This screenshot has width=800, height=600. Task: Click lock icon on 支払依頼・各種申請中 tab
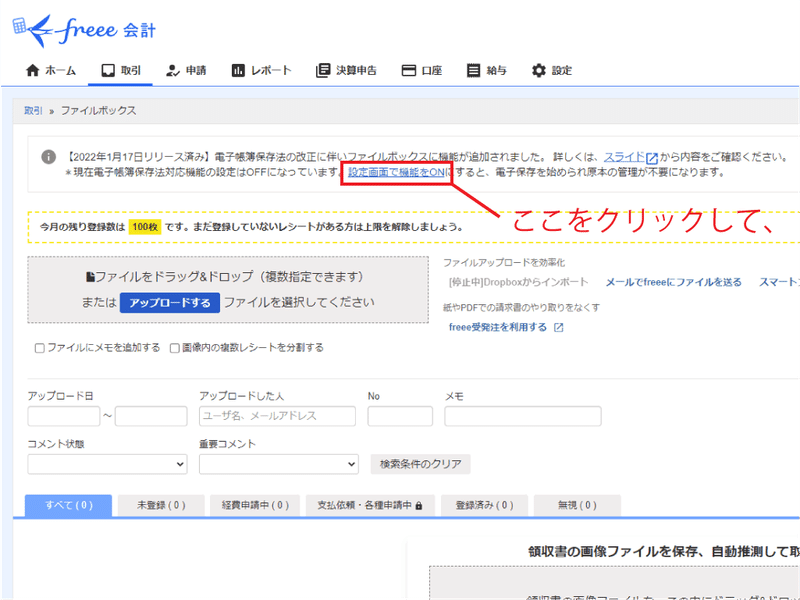point(419,506)
